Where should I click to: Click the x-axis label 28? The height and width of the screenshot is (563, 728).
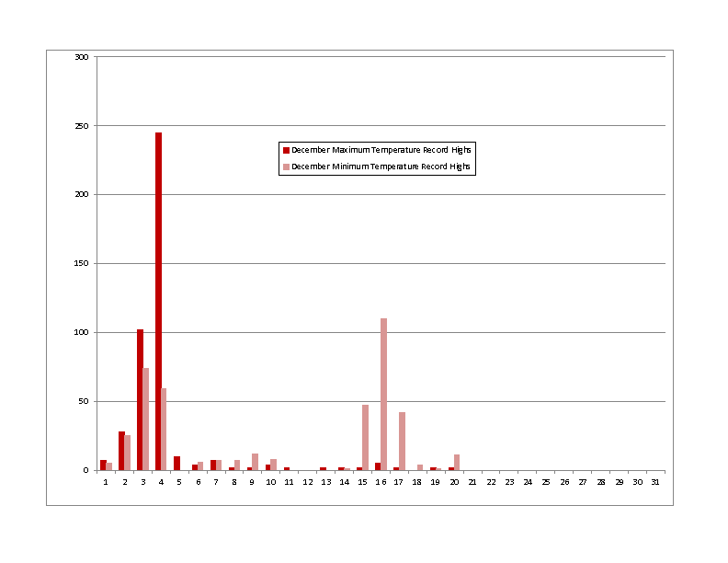[601, 482]
